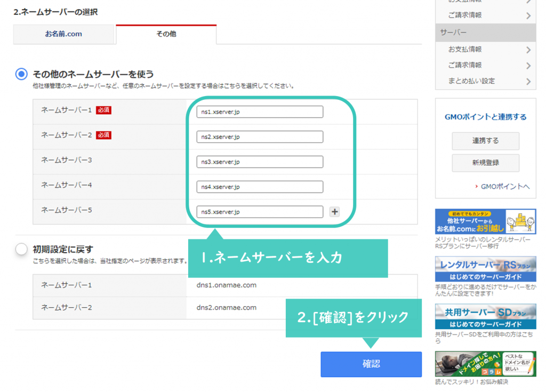Click 必須 badge beside ネームサーバー2

[x=104, y=135]
